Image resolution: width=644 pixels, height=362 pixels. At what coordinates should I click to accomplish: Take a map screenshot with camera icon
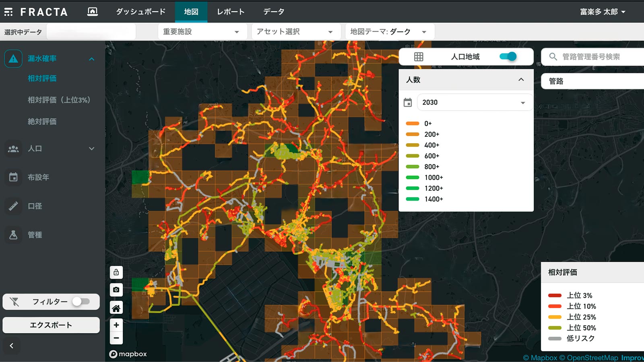click(116, 290)
